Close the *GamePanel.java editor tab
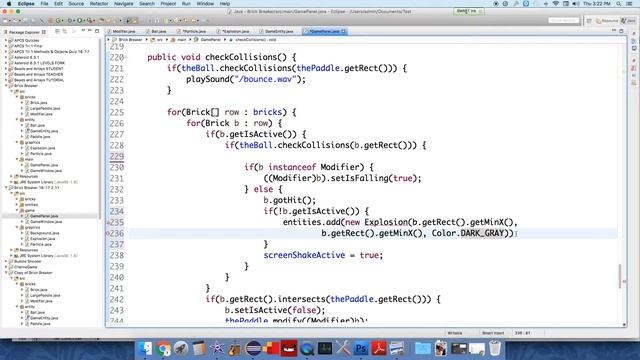The image size is (640, 360). click(343, 31)
